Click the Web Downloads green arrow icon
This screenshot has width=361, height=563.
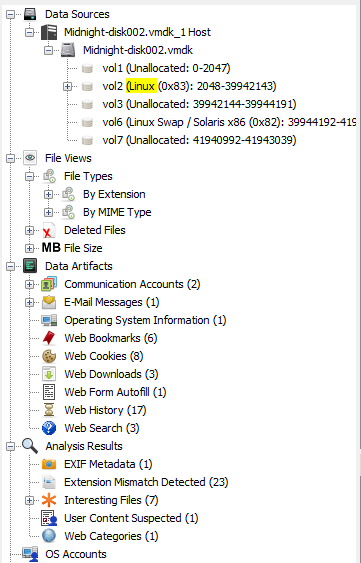click(49, 374)
